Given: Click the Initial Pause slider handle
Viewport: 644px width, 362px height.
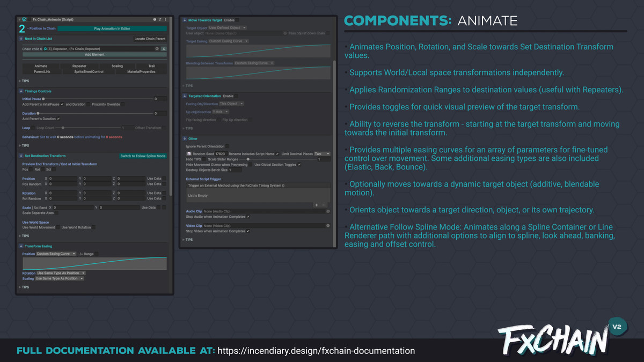Looking at the screenshot, I should coord(43,99).
